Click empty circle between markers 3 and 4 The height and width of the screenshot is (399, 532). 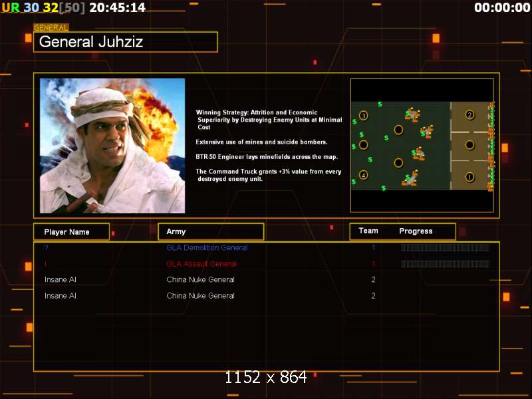tap(363, 145)
